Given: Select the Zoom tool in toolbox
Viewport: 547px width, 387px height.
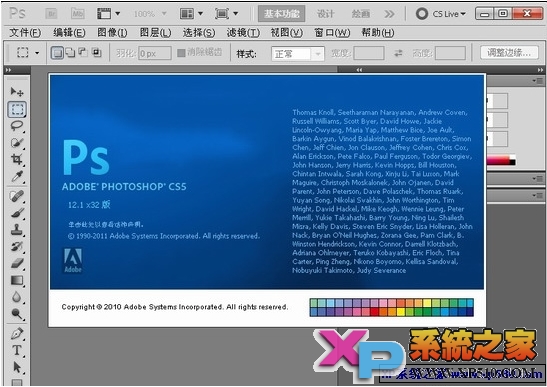Looking at the screenshot, I should tap(16, 314).
